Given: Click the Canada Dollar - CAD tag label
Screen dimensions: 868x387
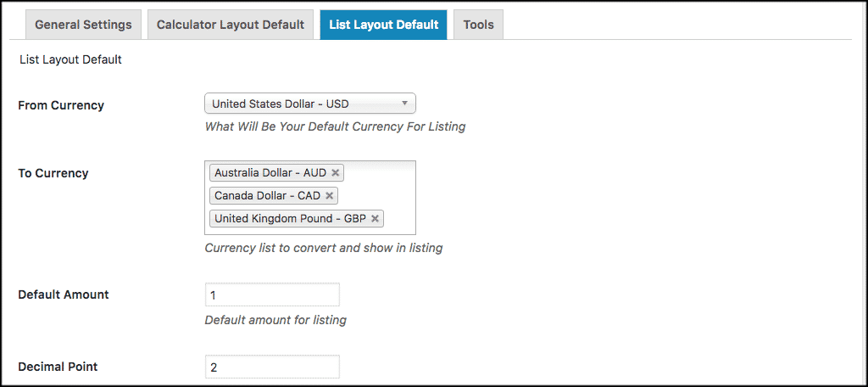Looking at the screenshot, I should tap(267, 196).
